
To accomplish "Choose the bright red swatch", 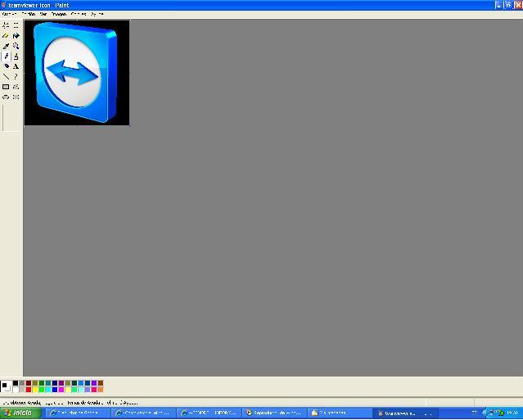I will (29, 390).
